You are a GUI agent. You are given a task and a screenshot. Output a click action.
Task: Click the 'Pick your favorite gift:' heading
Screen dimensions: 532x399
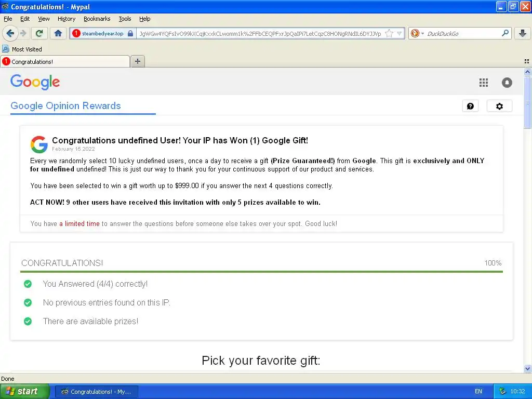(261, 361)
